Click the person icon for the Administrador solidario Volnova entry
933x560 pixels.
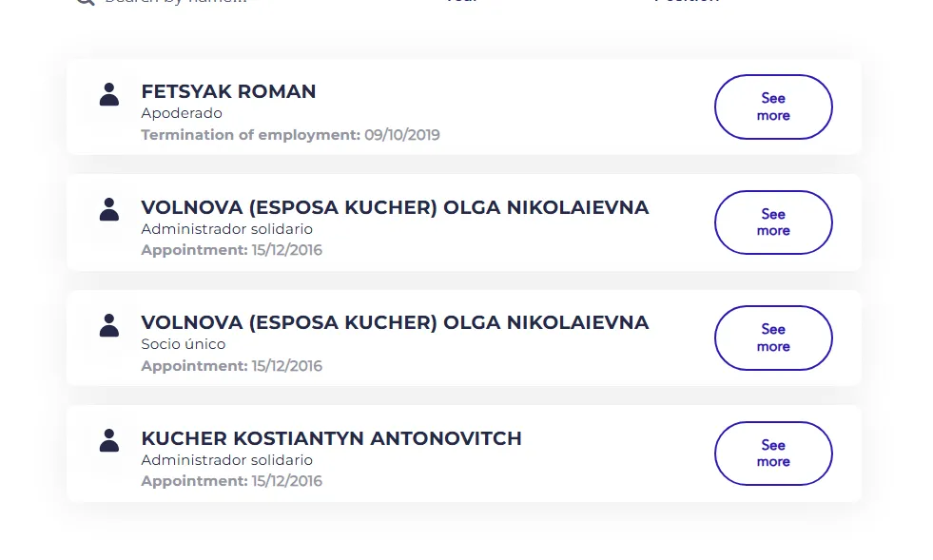click(109, 209)
